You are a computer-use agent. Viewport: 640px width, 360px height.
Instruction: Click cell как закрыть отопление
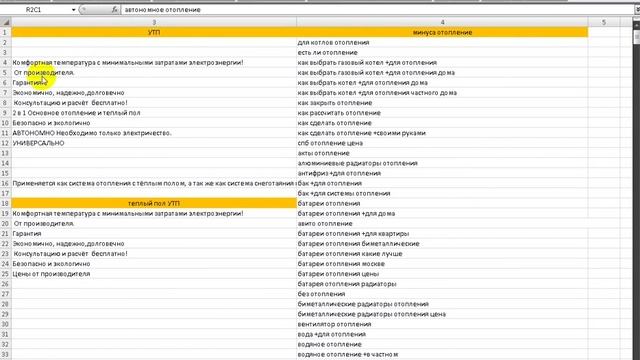pyautogui.click(x=442, y=103)
